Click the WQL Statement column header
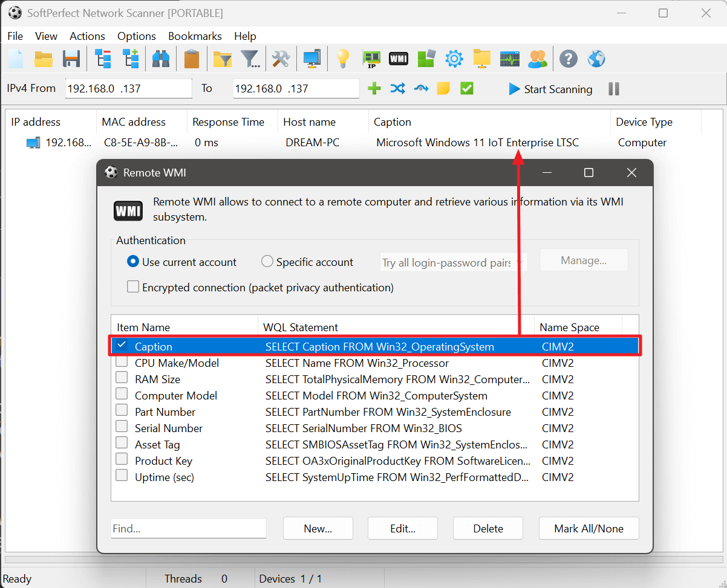727x588 pixels. coord(301,328)
